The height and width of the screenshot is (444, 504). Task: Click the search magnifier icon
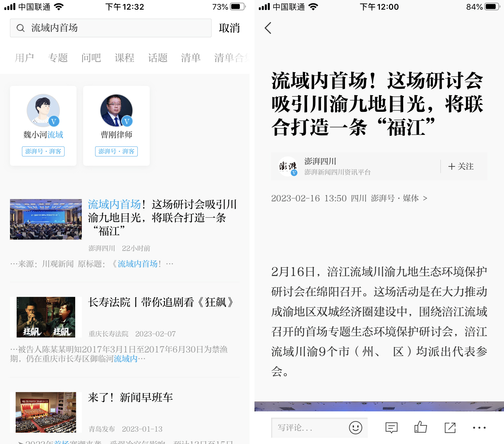point(21,28)
